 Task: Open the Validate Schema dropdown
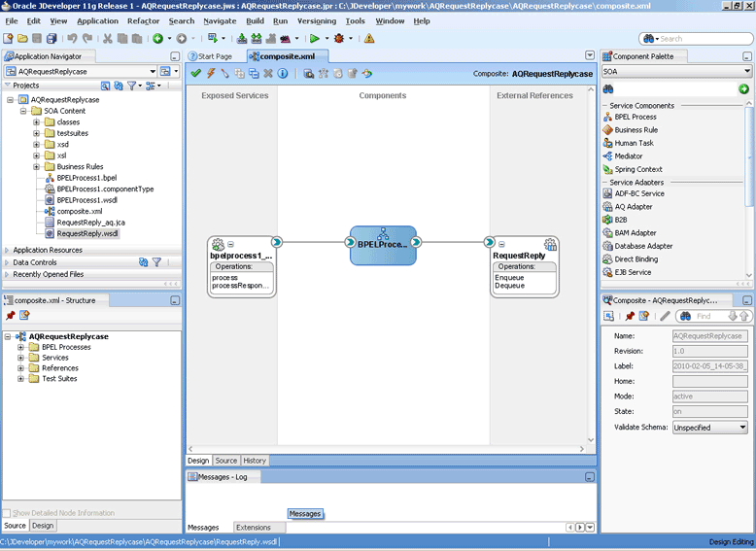coord(742,428)
